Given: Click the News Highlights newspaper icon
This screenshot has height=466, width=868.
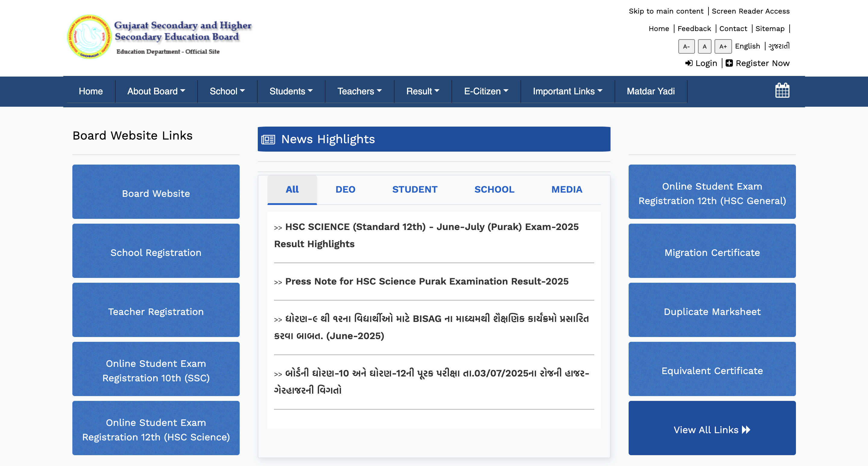Looking at the screenshot, I should [269, 139].
